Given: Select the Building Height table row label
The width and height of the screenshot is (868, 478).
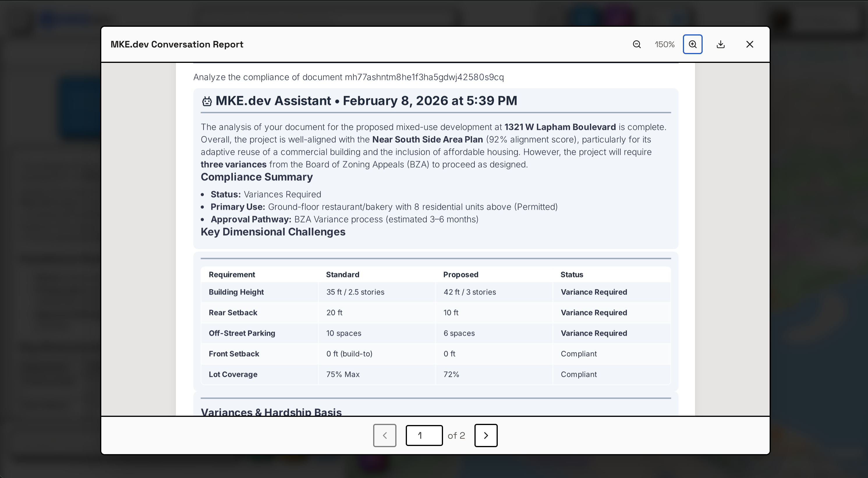Looking at the screenshot, I should 236,292.
